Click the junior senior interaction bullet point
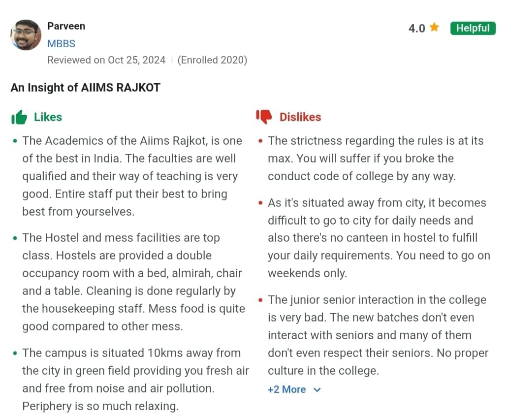508x420 pixels. tap(377, 335)
